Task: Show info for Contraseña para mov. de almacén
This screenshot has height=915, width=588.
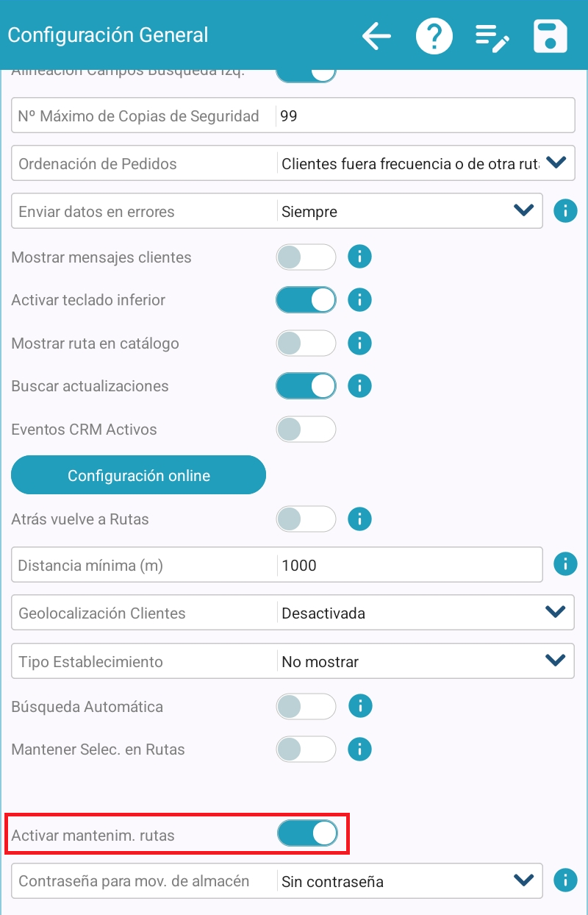Action: click(x=565, y=880)
